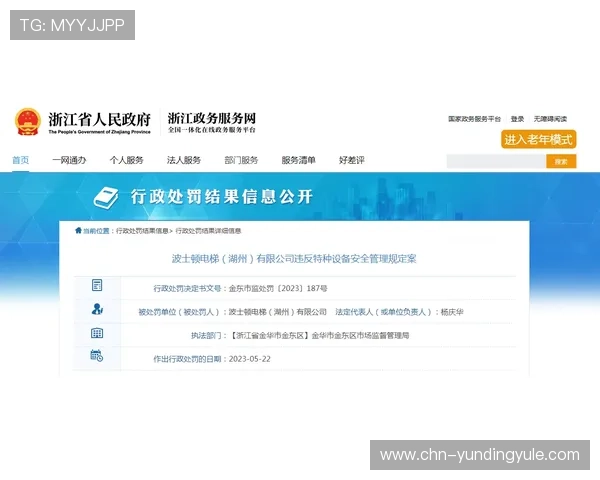Click the building icon in 执法部门 row
The image size is (600, 480).
point(97,333)
